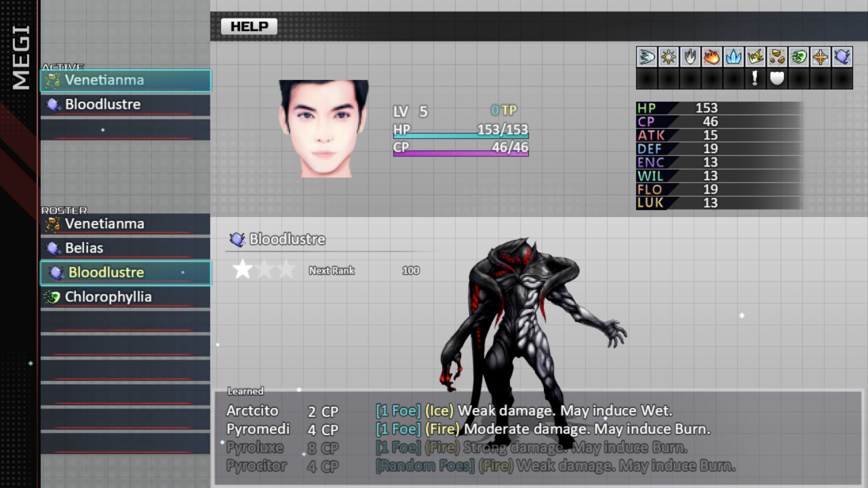Screen dimensions: 868x488
Task: Click the shield status icon
Action: pos(777,78)
